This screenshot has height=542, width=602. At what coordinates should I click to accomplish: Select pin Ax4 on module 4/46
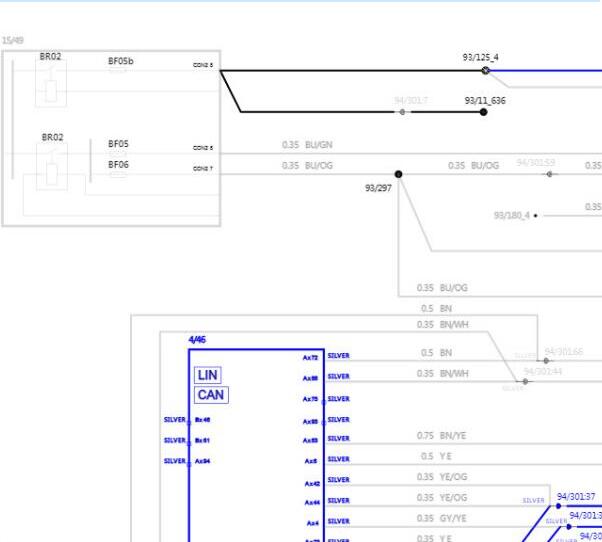click(313, 523)
